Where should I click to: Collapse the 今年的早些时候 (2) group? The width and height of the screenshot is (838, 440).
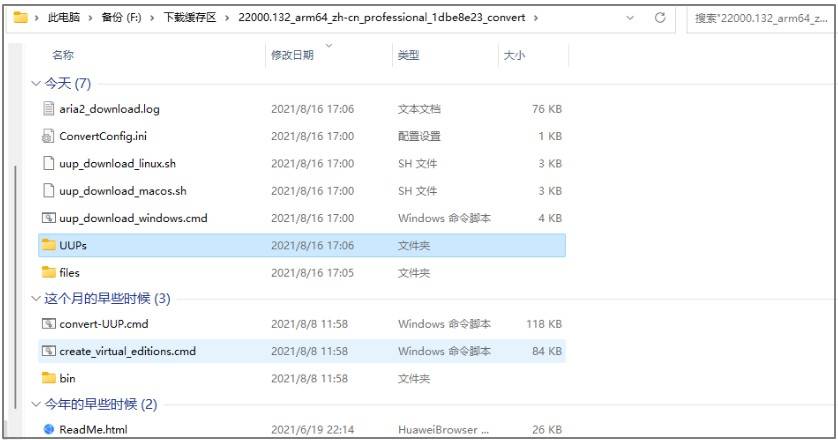coord(36,404)
